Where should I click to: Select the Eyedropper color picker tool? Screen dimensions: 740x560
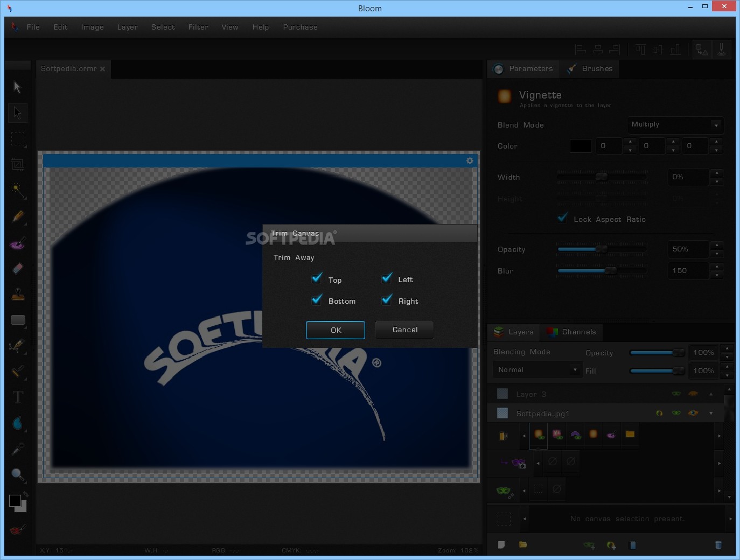point(18,449)
